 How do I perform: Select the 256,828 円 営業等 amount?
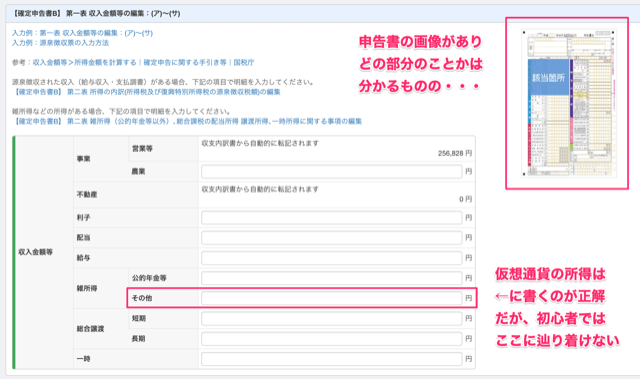[x=455, y=153]
